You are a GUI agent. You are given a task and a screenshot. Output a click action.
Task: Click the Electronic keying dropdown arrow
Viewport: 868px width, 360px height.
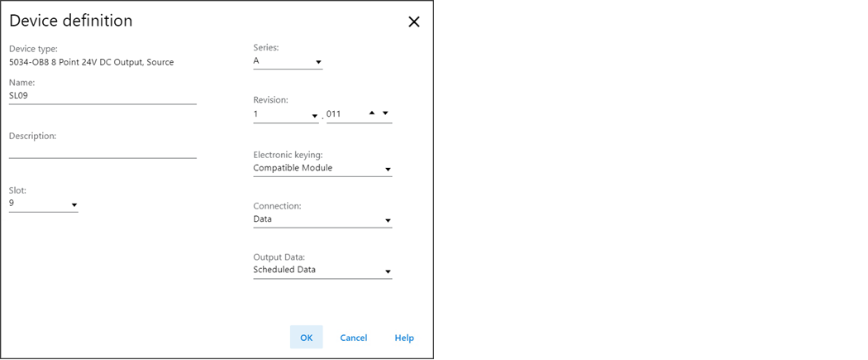pyautogui.click(x=388, y=170)
